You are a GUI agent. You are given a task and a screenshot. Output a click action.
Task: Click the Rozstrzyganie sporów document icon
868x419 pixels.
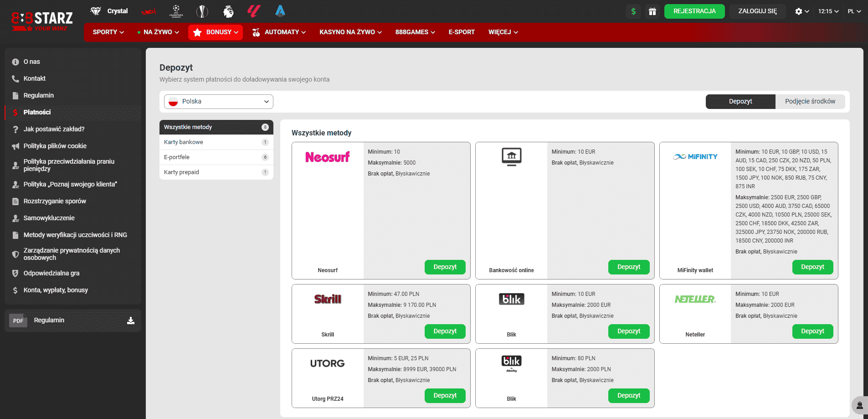[x=15, y=202]
